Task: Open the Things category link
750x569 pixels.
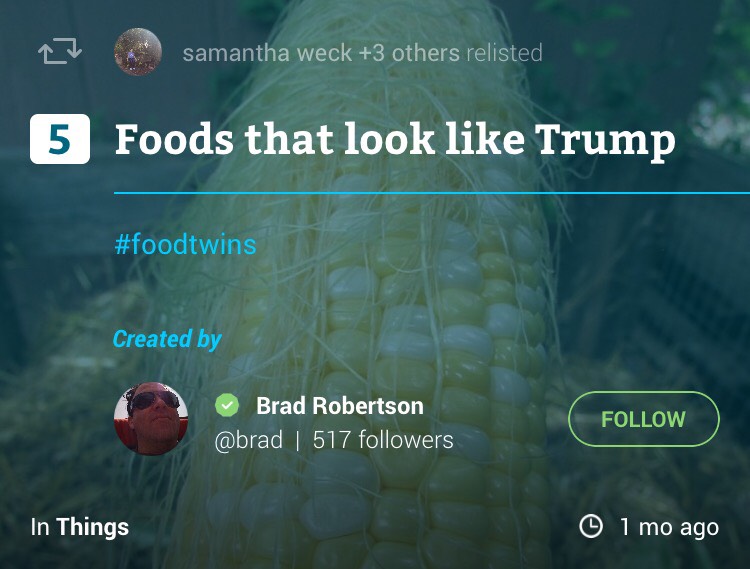Action: [x=92, y=527]
